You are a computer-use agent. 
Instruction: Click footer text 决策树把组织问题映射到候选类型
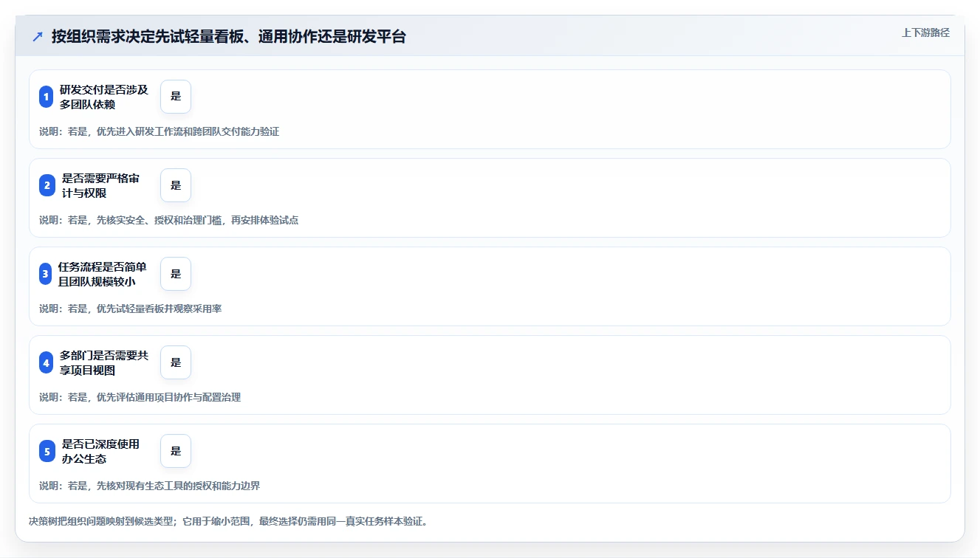pos(228,521)
